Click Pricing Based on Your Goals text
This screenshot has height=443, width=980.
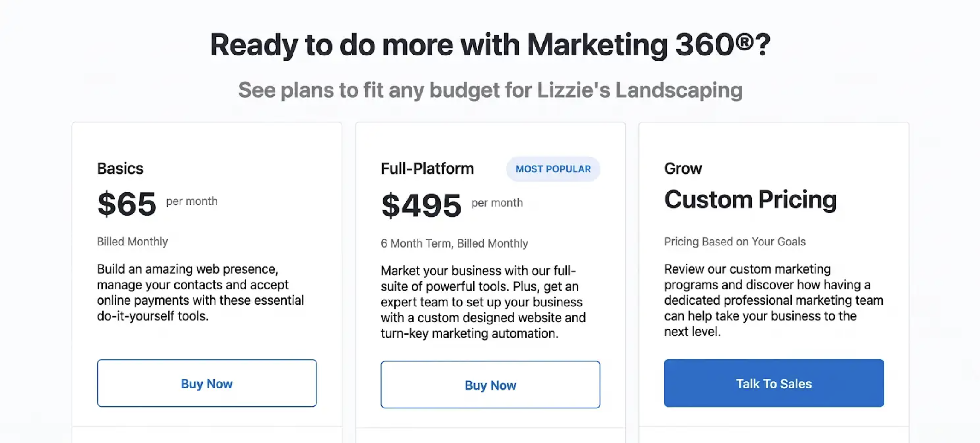735,242
